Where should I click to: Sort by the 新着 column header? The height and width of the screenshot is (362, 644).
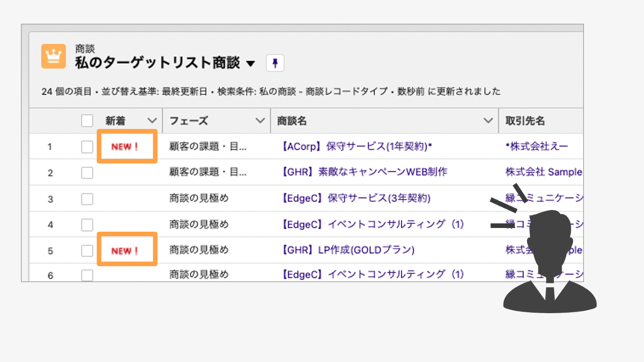click(115, 121)
